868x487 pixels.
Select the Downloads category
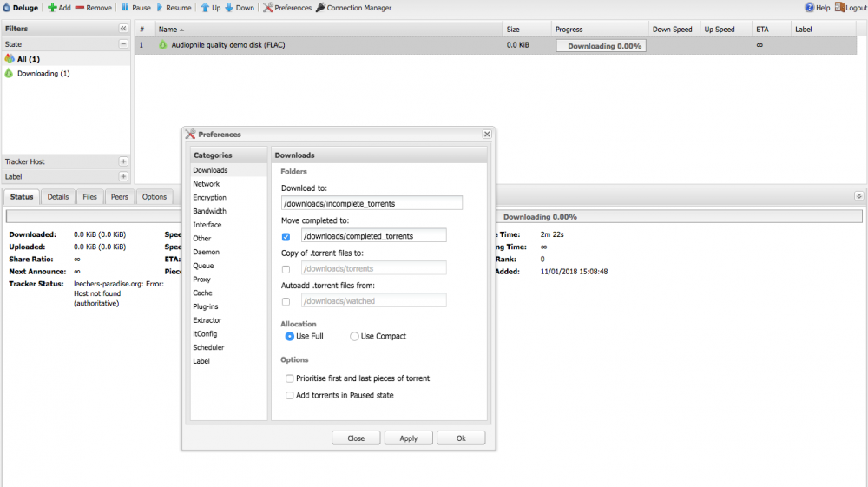(x=228, y=170)
